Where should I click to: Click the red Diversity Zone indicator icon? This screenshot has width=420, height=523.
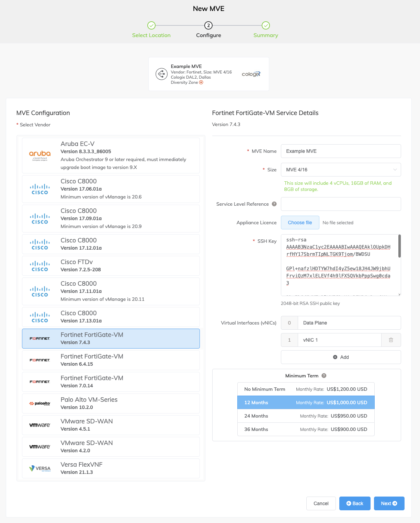(x=201, y=82)
